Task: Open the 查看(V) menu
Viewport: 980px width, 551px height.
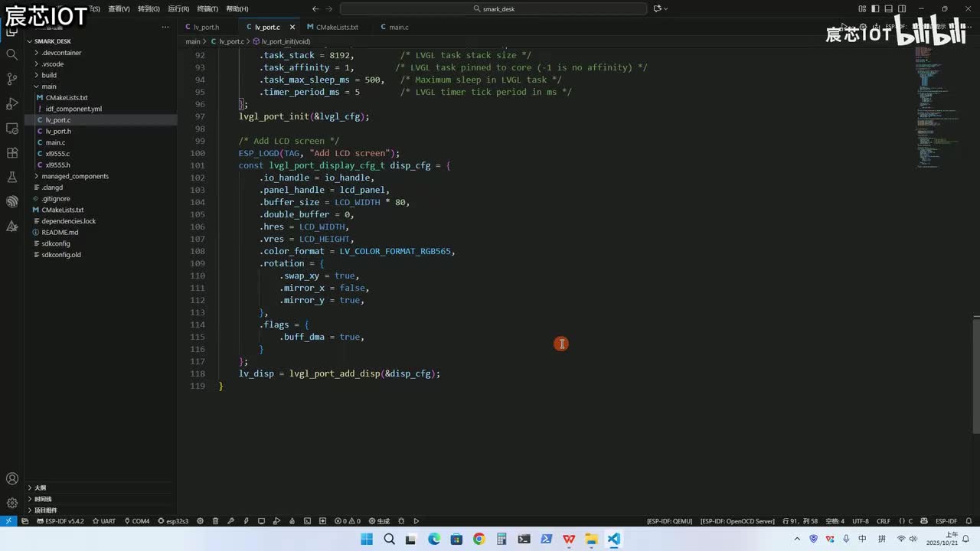Action: [119, 8]
